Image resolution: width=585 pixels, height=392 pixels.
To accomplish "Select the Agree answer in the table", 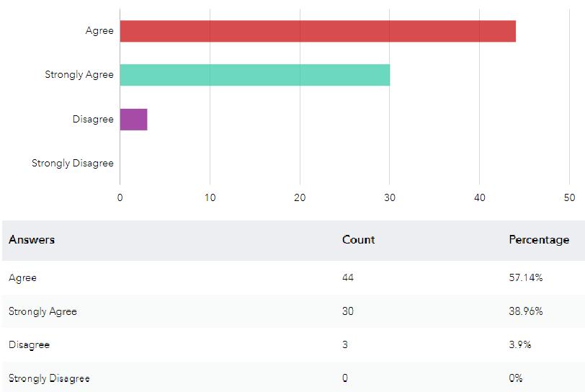I will pos(22,277).
